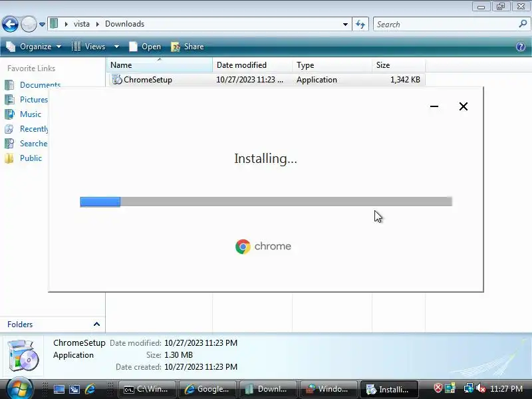Image resolution: width=532 pixels, height=399 pixels.
Task: Sort by the Date modified column
Action: click(253, 65)
